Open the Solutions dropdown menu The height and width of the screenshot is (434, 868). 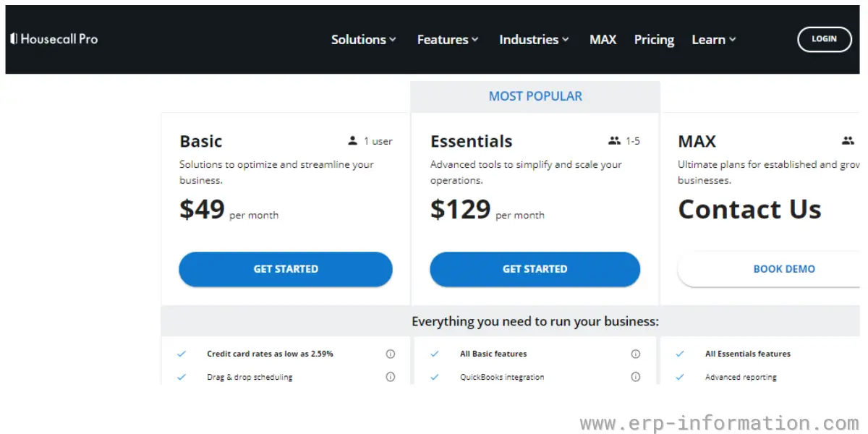coord(363,40)
